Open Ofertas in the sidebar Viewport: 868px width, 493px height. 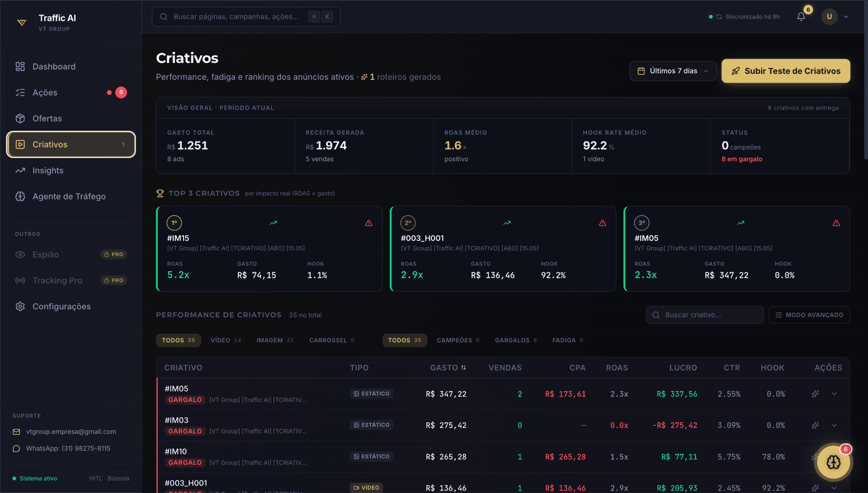(71, 119)
